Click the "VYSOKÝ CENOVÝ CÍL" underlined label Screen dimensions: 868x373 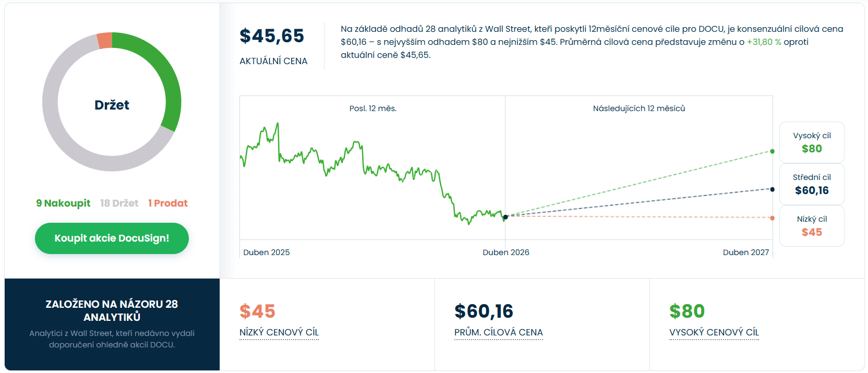click(x=714, y=332)
